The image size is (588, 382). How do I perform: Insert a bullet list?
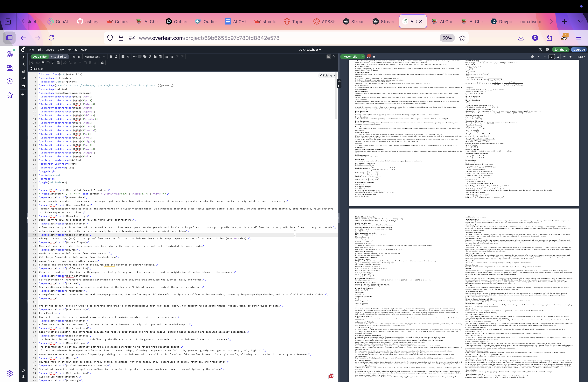pos(167,57)
